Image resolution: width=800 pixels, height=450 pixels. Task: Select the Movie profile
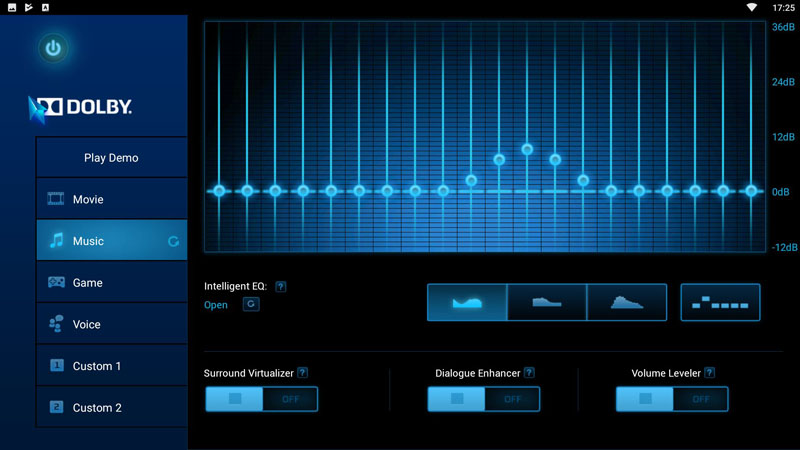coord(112,199)
